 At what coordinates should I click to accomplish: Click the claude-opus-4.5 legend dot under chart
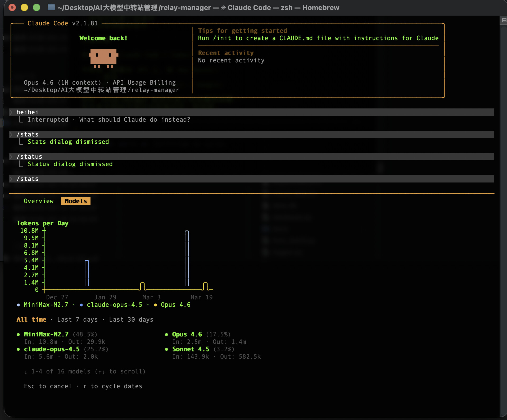point(81,305)
